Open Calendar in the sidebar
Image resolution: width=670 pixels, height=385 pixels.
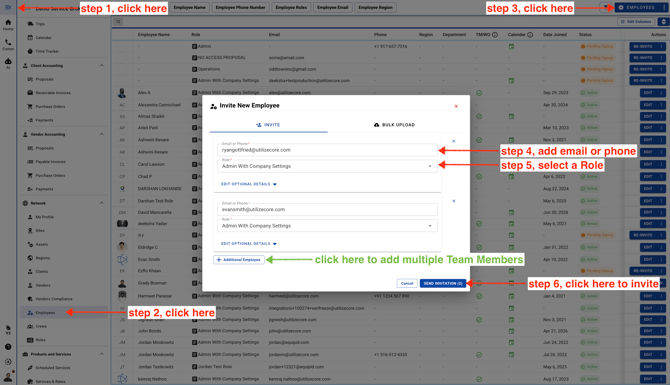(43, 38)
